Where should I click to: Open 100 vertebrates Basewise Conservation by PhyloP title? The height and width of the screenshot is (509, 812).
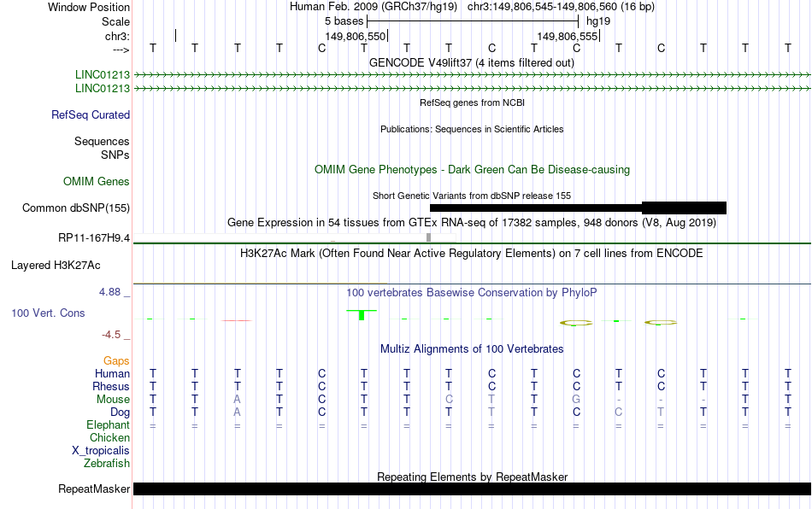click(x=472, y=293)
